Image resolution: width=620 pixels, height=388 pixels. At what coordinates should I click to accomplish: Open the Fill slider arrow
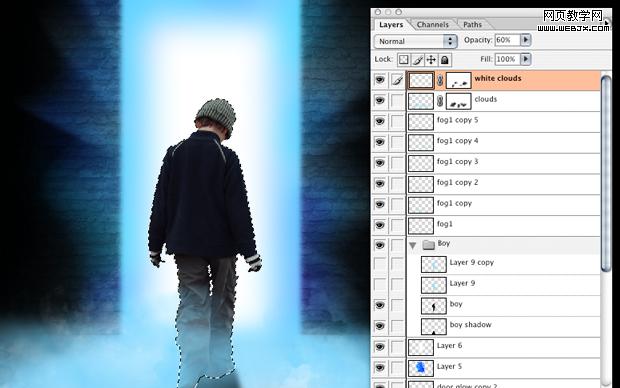point(525,59)
